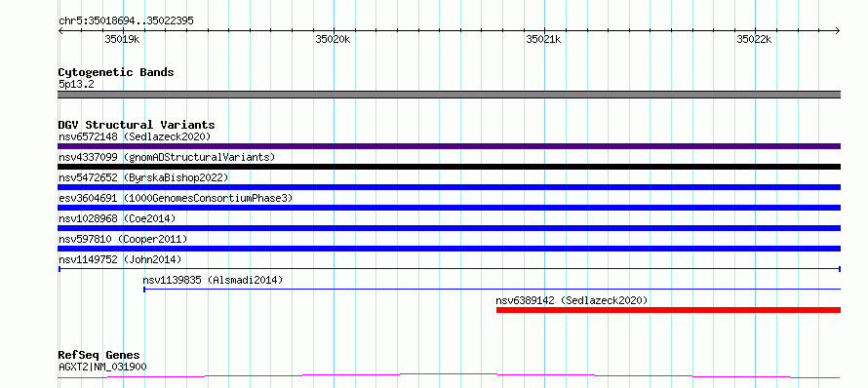Open the RefSeq Genes track title
Screen dimensions: 868x388
(99, 356)
